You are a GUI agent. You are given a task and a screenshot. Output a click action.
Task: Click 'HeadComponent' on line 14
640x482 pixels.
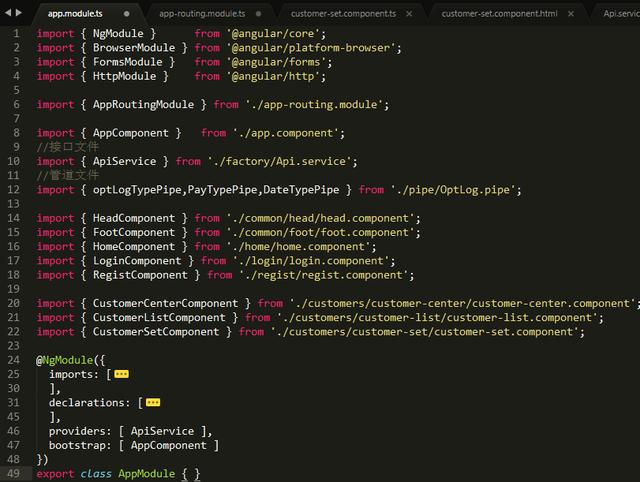(134, 218)
